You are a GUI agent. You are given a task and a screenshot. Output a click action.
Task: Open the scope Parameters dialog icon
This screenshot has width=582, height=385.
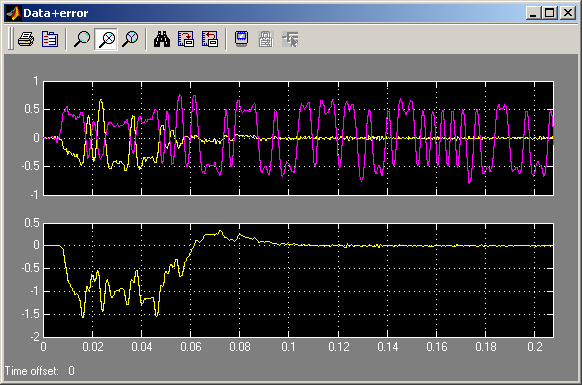click(50, 39)
